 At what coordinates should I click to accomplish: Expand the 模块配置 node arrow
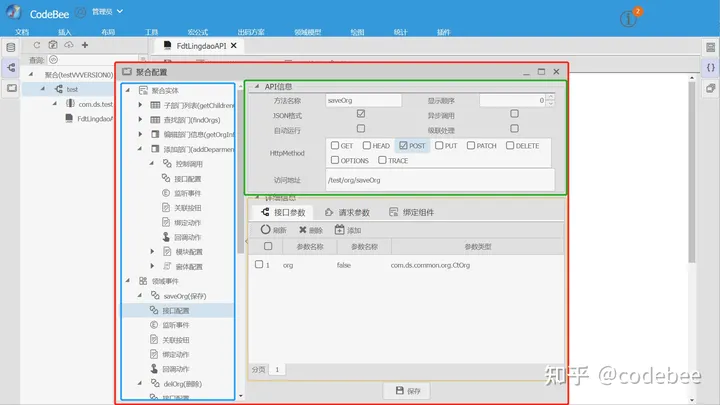[152, 252]
